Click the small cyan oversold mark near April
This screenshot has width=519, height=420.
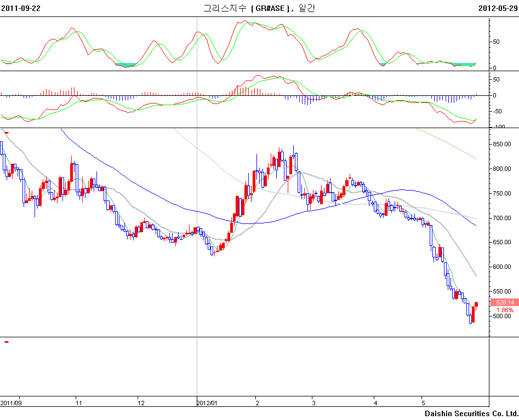pos(383,65)
